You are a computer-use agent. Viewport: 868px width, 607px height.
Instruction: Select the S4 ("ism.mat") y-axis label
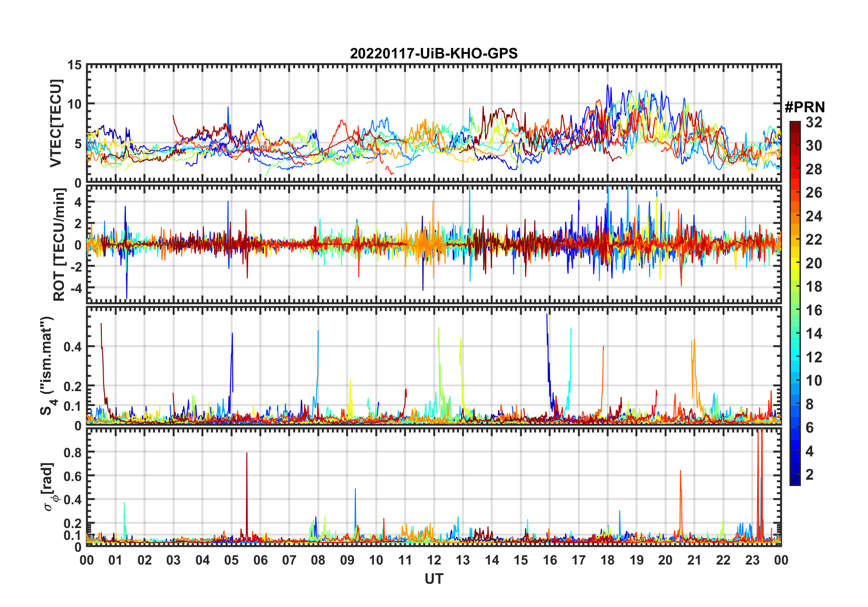(47, 366)
